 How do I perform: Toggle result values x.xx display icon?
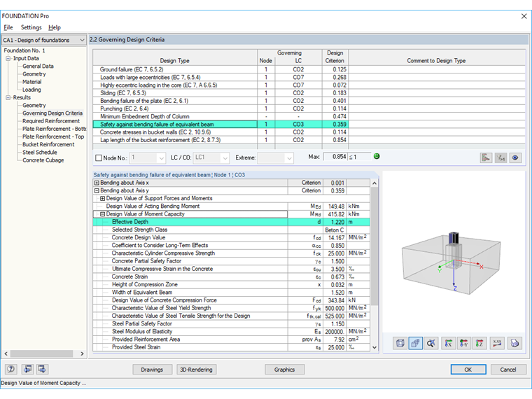click(497, 344)
